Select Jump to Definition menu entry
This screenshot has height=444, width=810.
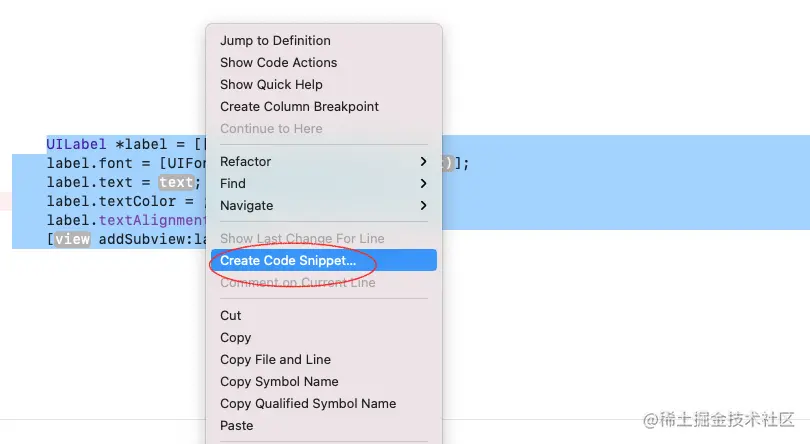275,41
